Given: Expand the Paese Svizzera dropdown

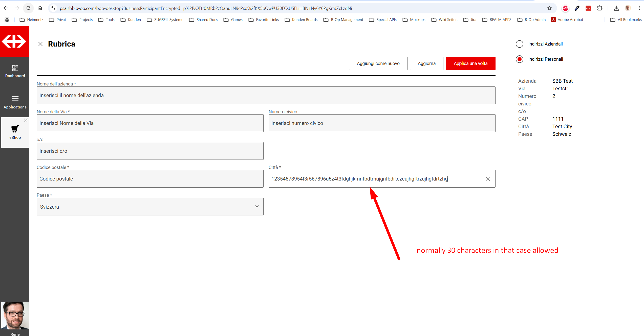Looking at the screenshot, I should click(x=150, y=207).
